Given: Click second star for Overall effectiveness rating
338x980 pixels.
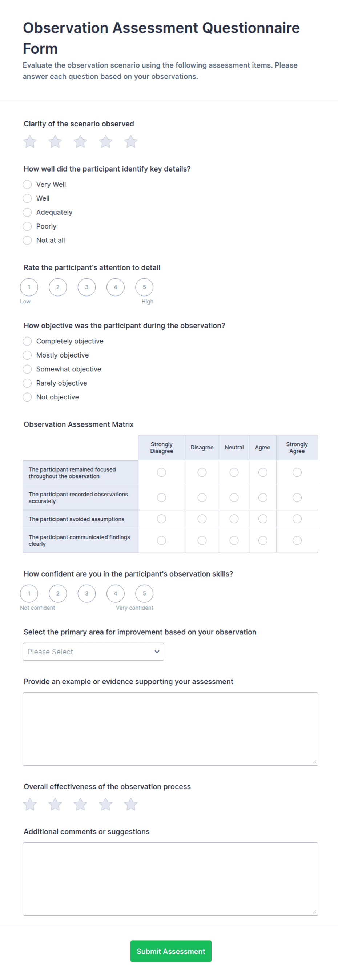Looking at the screenshot, I should pyautogui.click(x=55, y=804).
